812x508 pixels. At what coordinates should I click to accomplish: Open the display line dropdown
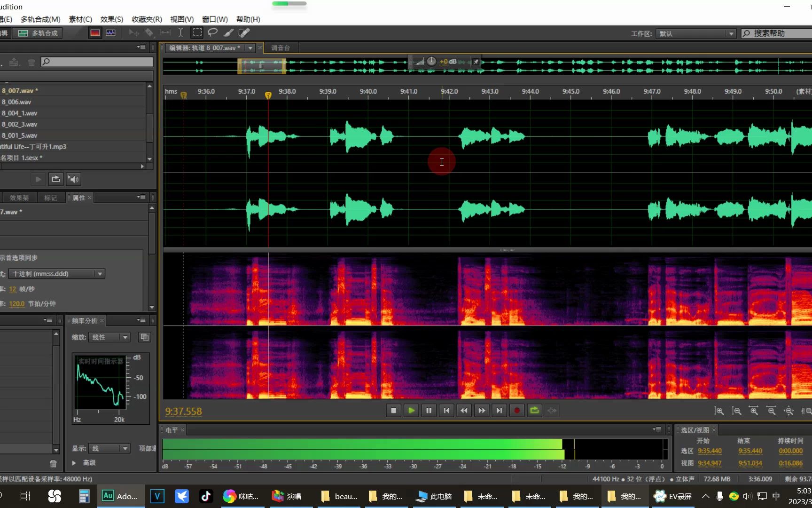pos(109,448)
